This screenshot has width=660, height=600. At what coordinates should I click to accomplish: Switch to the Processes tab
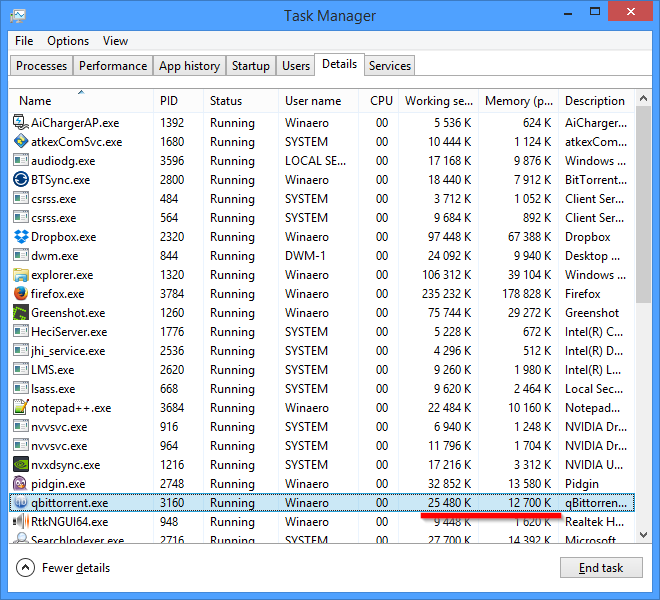click(41, 66)
